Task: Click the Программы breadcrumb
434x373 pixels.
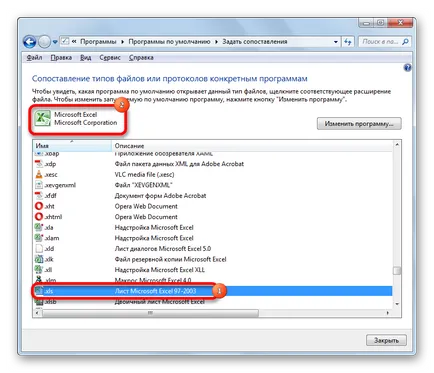Action: point(98,42)
